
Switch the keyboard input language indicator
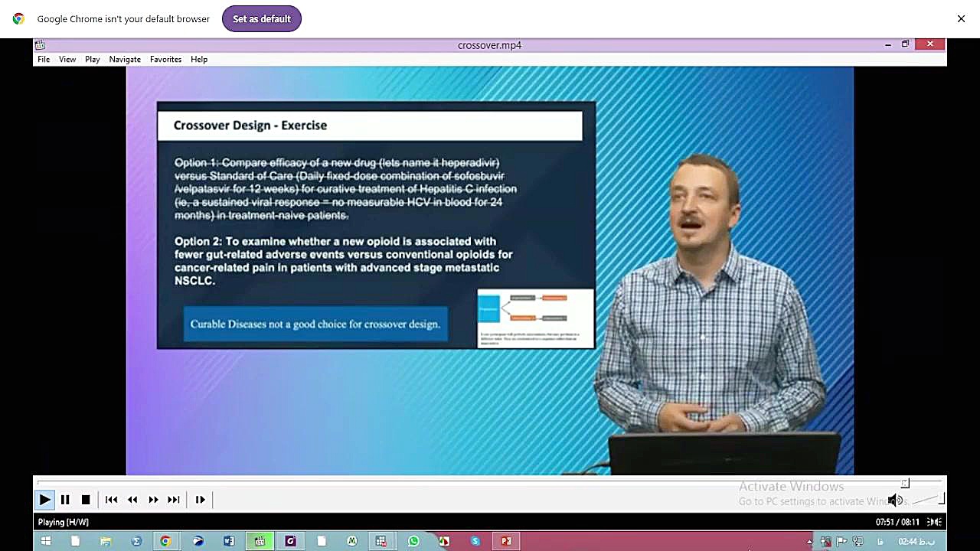click(880, 541)
